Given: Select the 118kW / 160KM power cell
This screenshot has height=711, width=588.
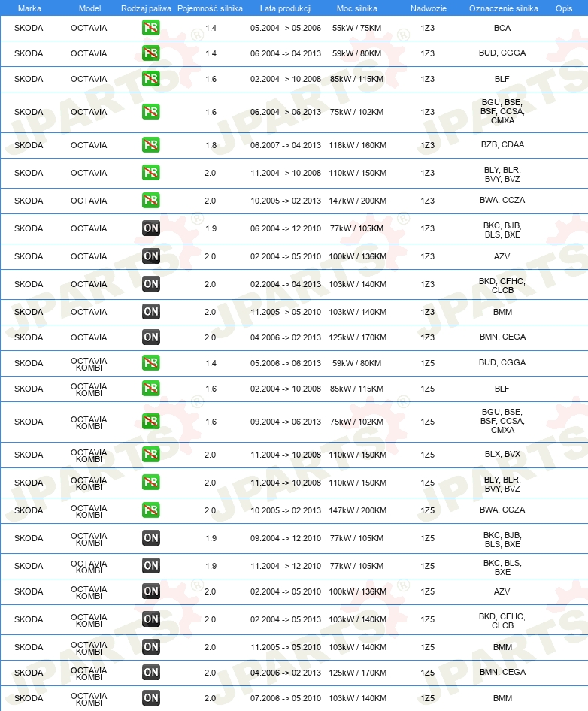Looking at the screenshot, I should pyautogui.click(x=357, y=145).
